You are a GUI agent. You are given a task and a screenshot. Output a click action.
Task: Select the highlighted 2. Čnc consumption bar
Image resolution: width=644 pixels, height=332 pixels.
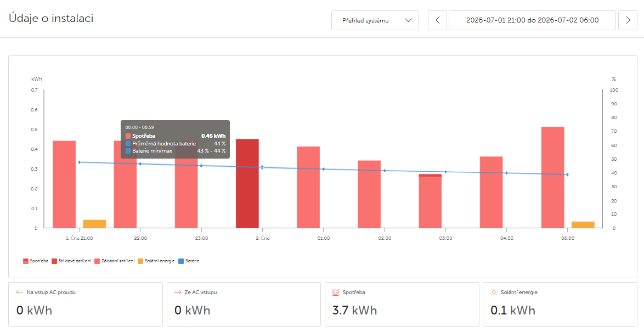click(x=247, y=183)
